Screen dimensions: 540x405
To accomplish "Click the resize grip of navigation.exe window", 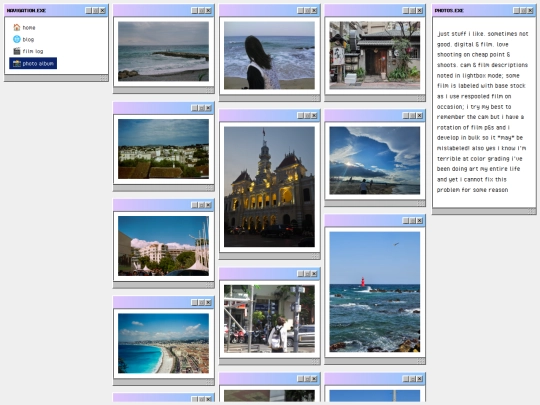I will pyautogui.click(x=104, y=78).
